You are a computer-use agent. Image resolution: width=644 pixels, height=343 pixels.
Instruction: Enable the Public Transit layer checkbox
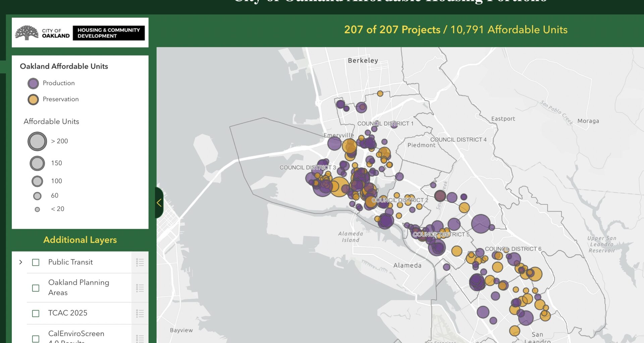[36, 262]
